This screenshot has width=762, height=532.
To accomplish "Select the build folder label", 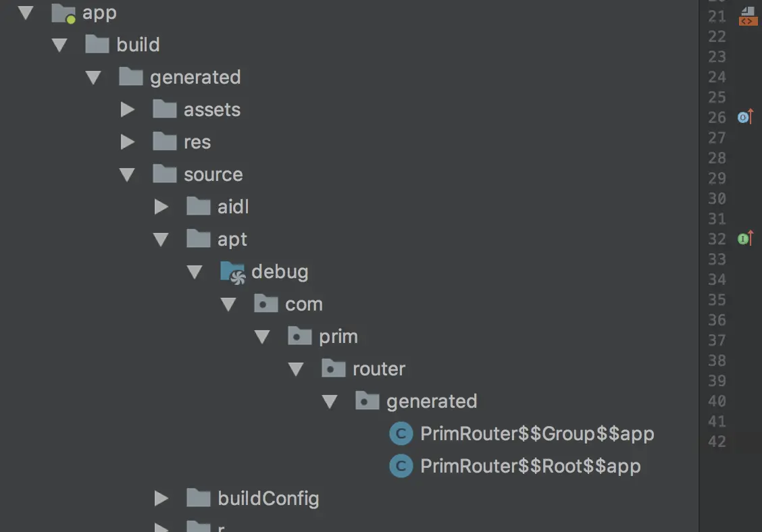I will [x=138, y=45].
